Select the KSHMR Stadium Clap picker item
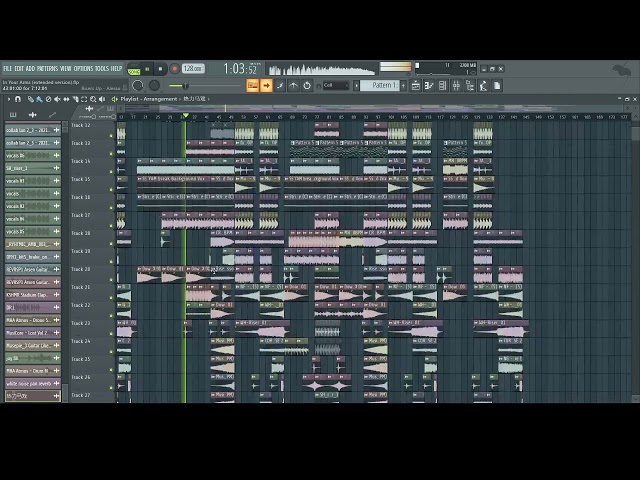Viewport: 640px width, 480px height. 33,295
